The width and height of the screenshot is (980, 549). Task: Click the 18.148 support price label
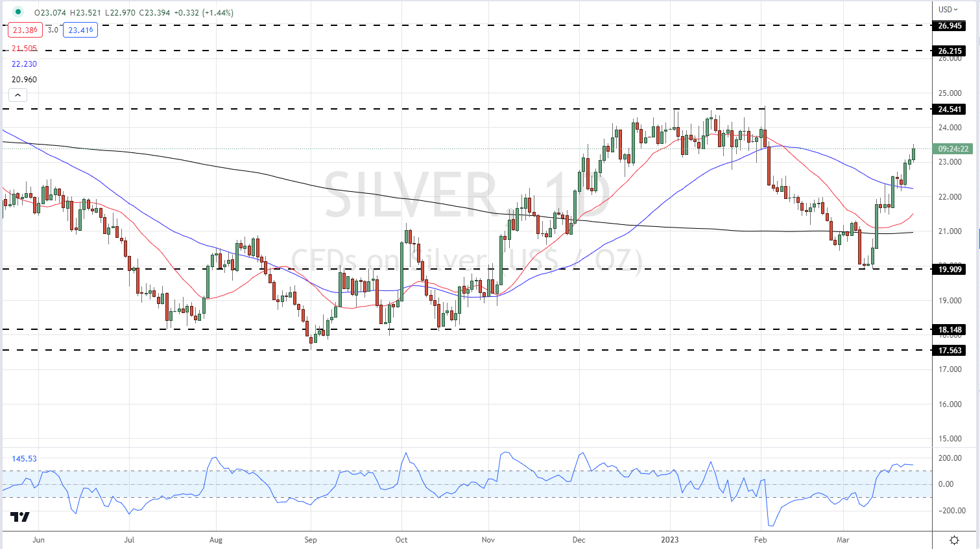pyautogui.click(x=950, y=330)
